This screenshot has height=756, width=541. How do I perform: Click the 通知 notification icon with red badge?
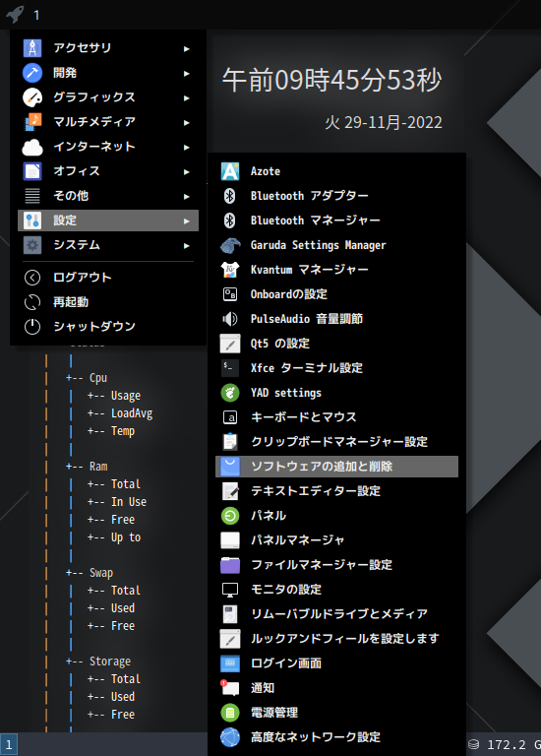pos(230,687)
